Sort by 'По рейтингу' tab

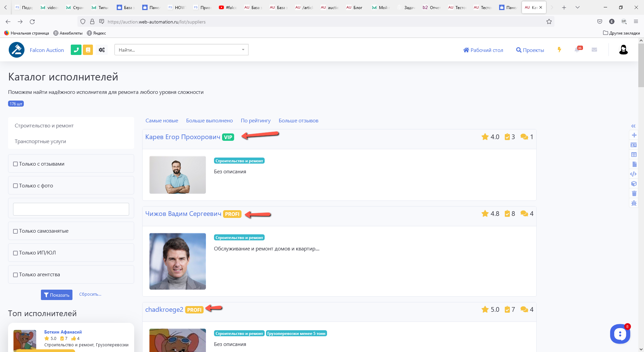[256, 121]
